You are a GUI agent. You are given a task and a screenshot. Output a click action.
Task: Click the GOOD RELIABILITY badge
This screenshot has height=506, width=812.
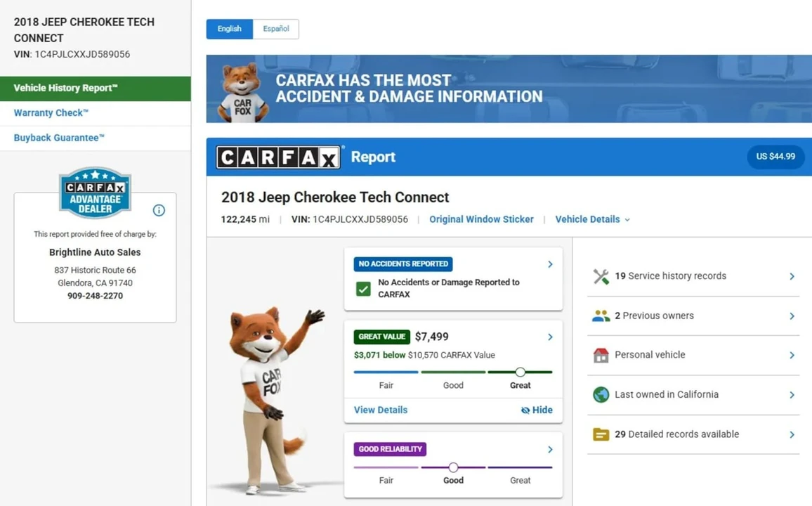pos(390,449)
